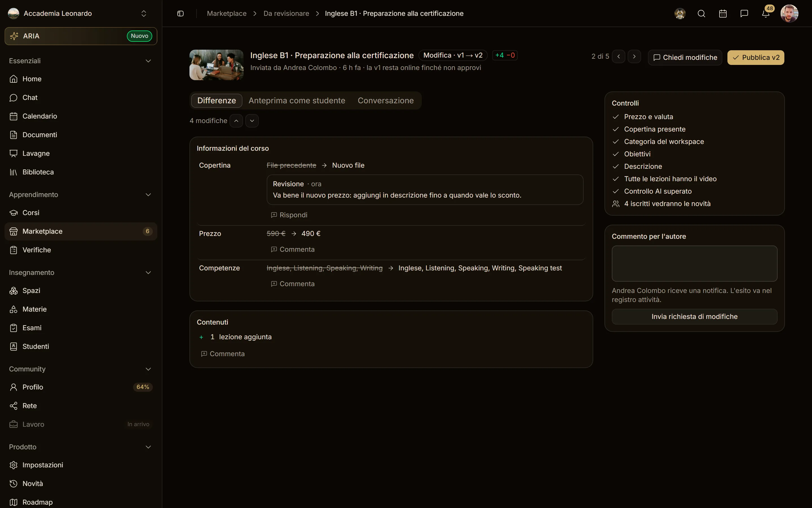Collapse the Community section
Viewport: 812px width, 508px height.
pos(148,369)
